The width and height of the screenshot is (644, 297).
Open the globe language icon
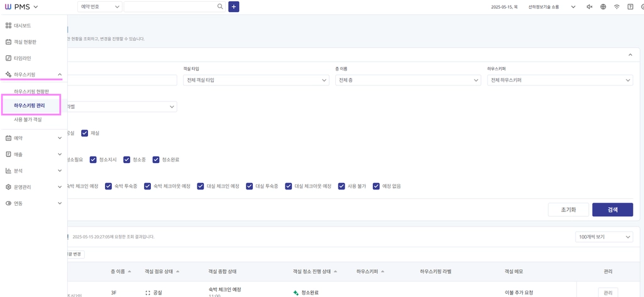click(603, 7)
